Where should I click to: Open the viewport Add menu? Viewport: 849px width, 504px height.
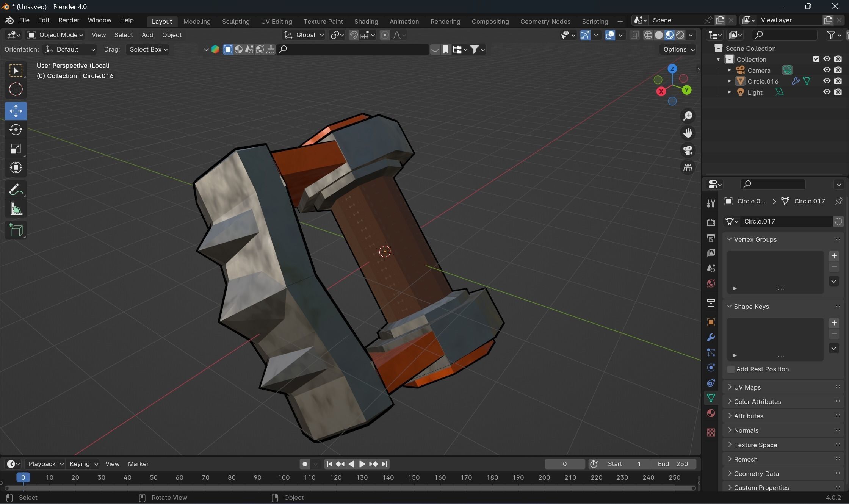147,35
